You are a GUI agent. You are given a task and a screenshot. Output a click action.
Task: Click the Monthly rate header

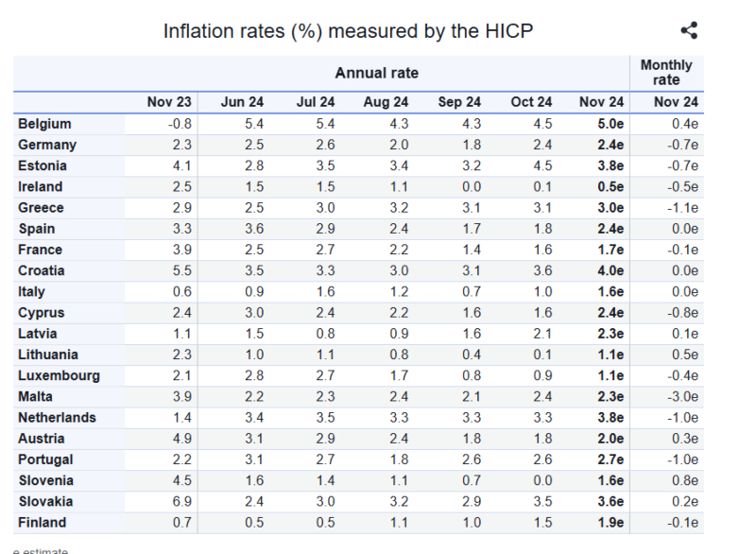[x=666, y=72]
